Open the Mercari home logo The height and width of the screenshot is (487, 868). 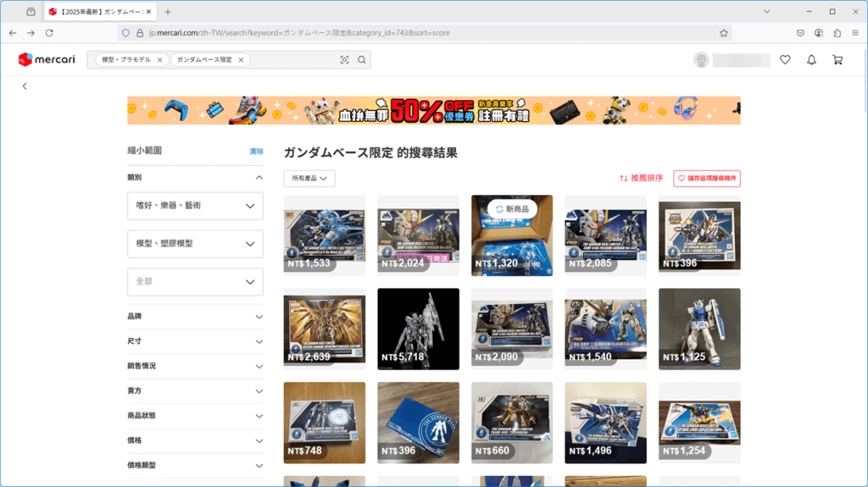coord(47,59)
